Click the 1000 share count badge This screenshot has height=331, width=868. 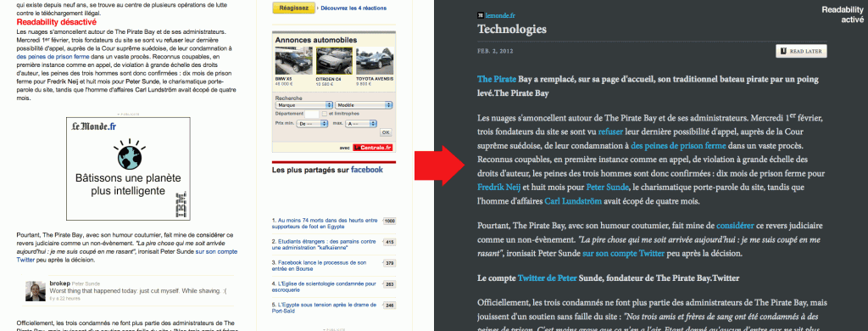[x=390, y=222]
